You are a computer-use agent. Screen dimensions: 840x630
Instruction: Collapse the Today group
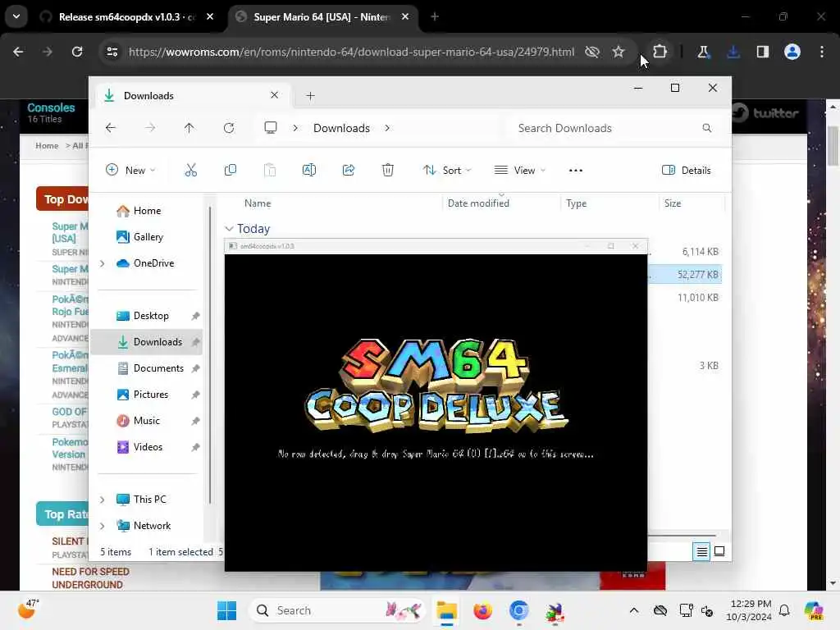click(x=230, y=229)
